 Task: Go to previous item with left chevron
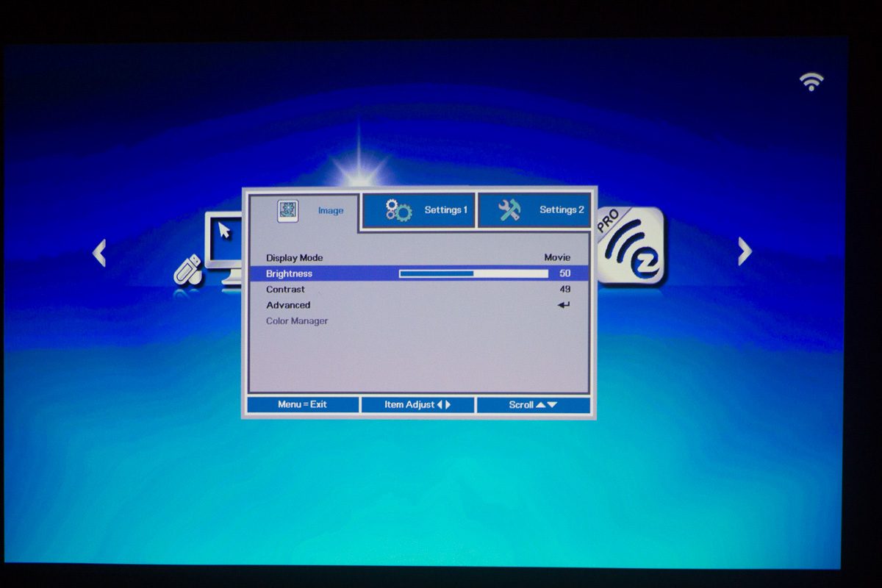point(99,253)
